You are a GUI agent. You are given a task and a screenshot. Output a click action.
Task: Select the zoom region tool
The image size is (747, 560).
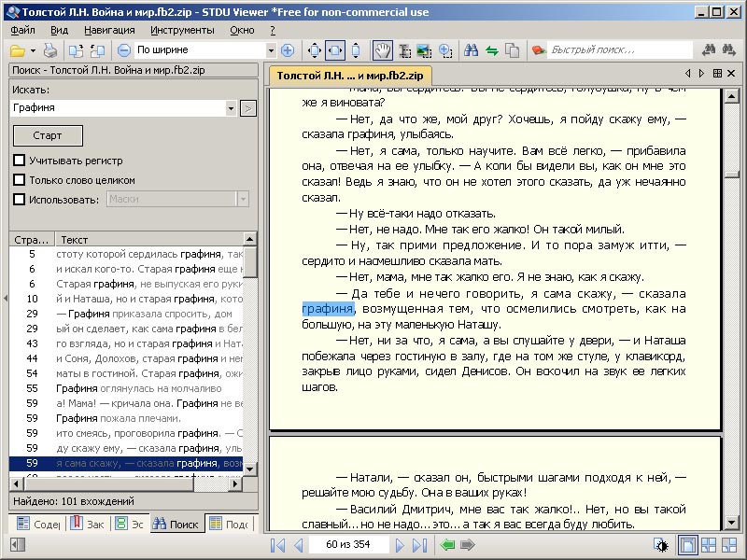pyautogui.click(x=445, y=49)
